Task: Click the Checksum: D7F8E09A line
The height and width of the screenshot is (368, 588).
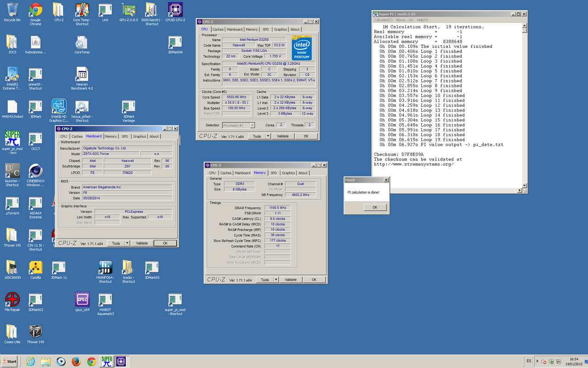Action: click(399, 155)
